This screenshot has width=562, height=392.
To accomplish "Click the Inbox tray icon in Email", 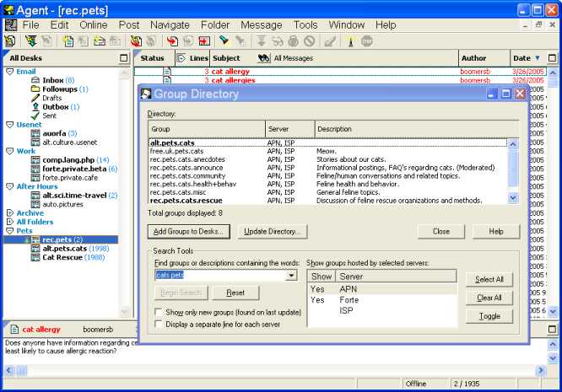I will [x=35, y=80].
